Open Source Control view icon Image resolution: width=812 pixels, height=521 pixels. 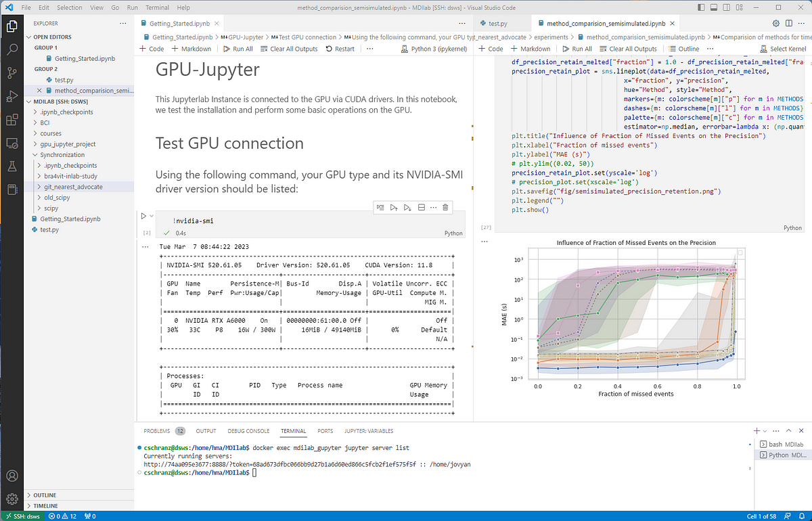[x=12, y=72]
